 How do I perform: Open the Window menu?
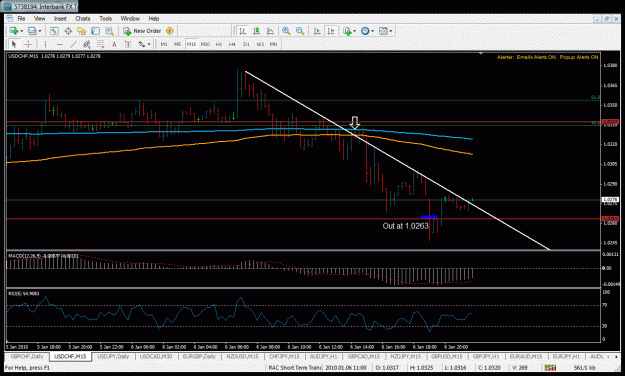tap(130, 18)
